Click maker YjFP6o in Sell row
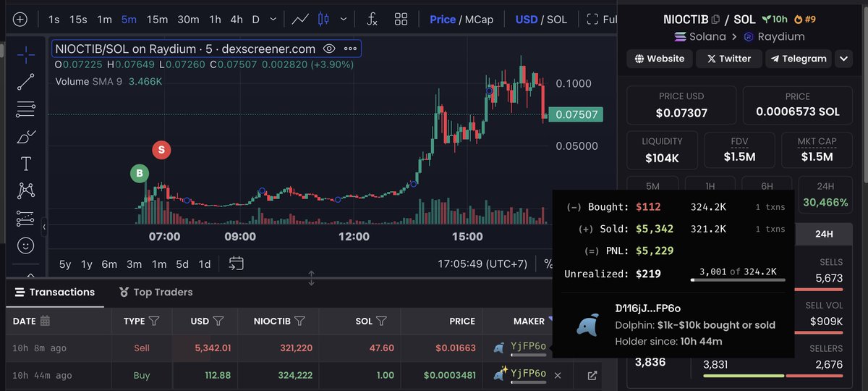868x391 pixels. point(529,347)
